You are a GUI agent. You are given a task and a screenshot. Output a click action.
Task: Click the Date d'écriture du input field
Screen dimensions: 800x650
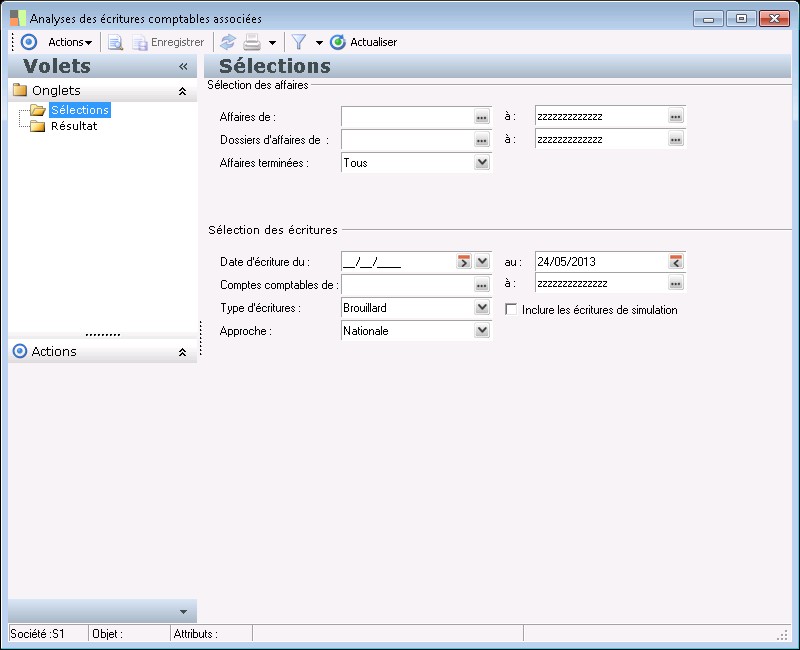(x=397, y=262)
